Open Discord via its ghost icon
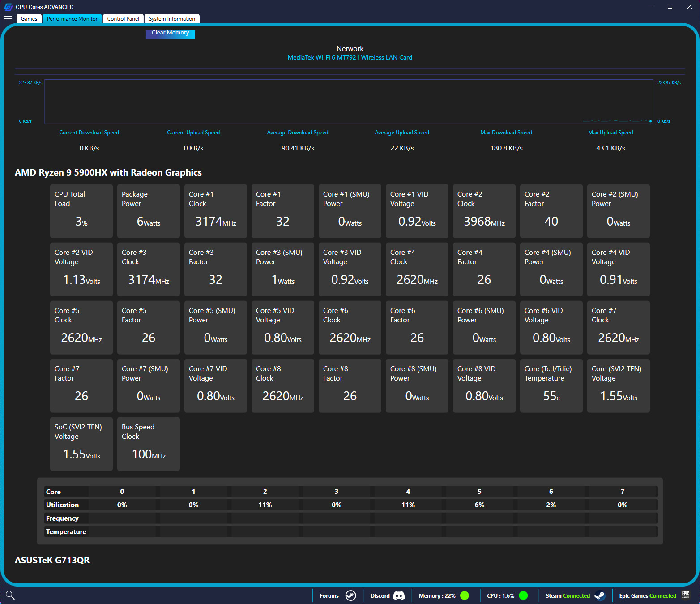The width and height of the screenshot is (700, 604). pyautogui.click(x=400, y=595)
